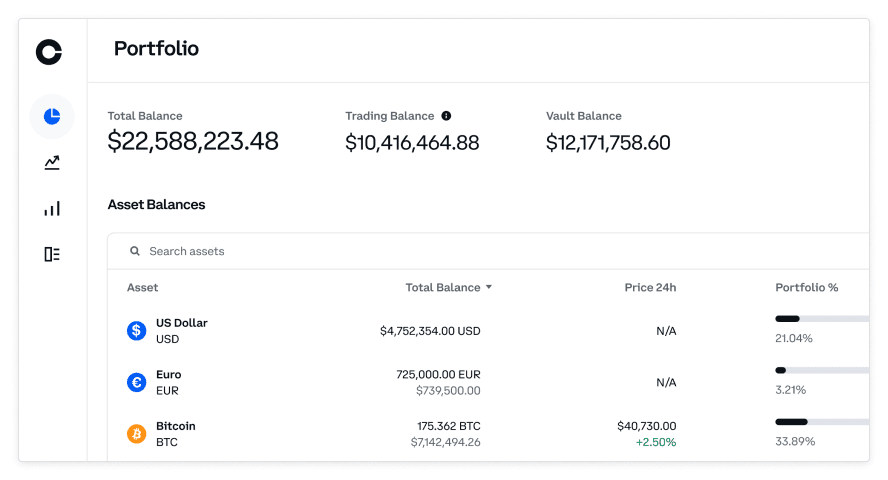Click the Euro asset icon

(136, 382)
